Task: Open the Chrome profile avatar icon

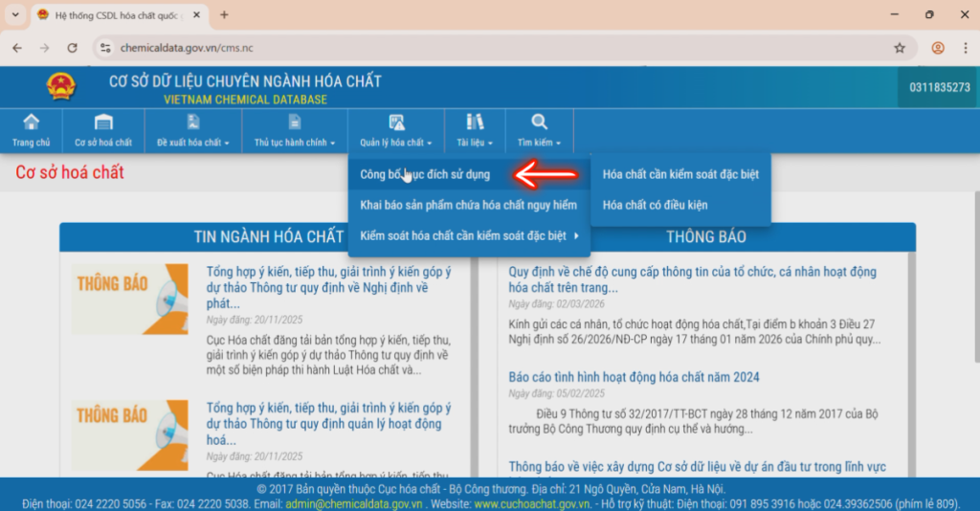Action: click(938, 48)
